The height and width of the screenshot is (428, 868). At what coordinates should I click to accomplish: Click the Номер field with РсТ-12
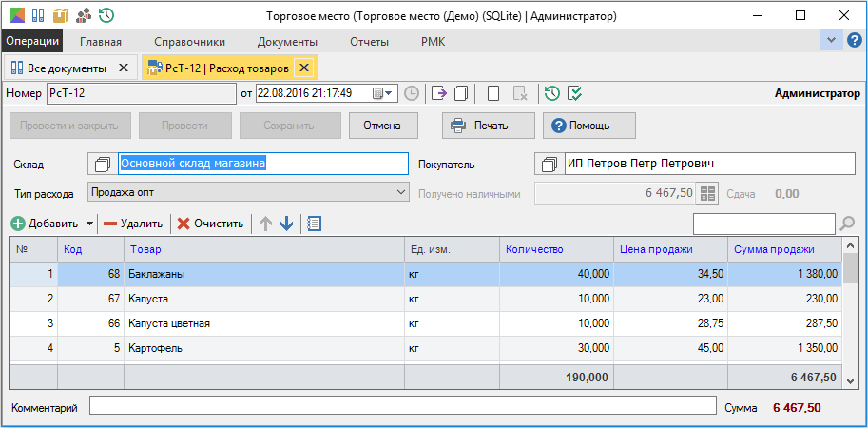click(142, 93)
